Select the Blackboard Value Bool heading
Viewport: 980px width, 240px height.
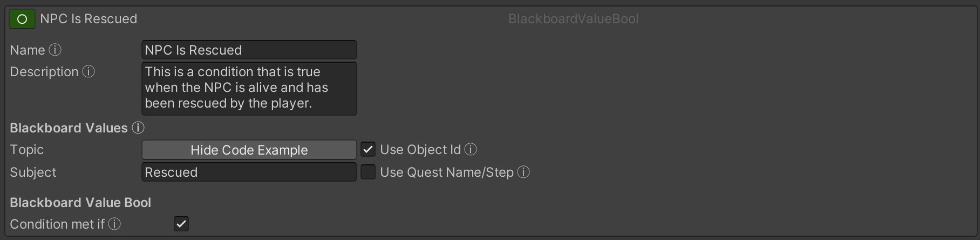[80, 203]
